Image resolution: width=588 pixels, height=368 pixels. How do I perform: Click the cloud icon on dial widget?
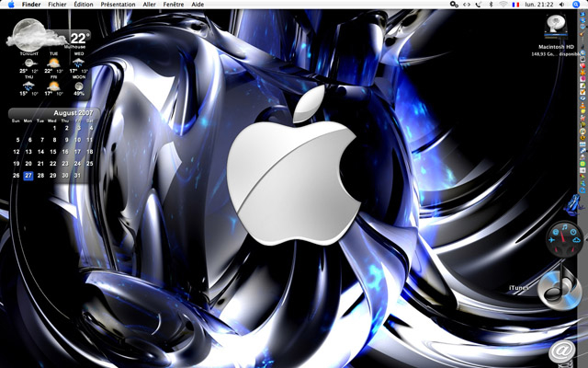576,239
